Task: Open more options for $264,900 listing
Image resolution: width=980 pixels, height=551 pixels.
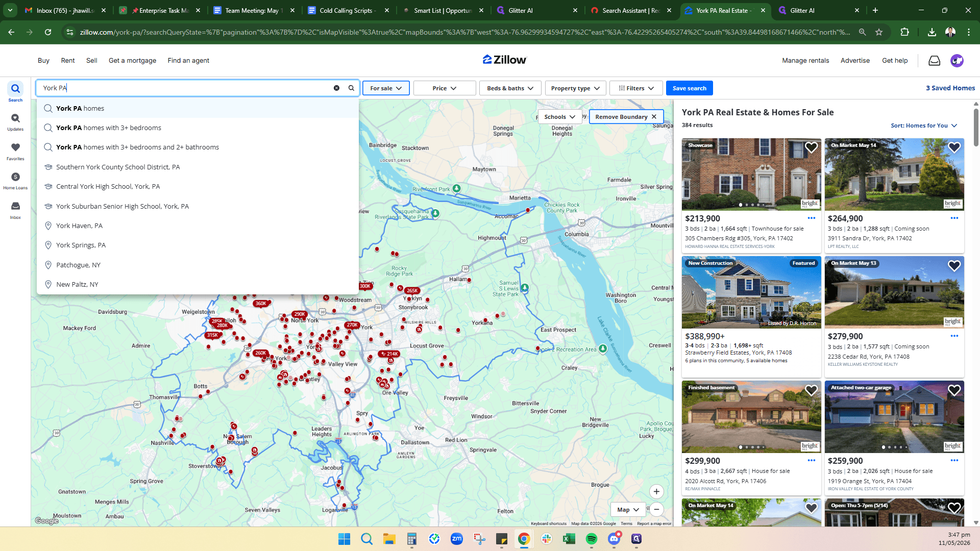Action: click(954, 218)
